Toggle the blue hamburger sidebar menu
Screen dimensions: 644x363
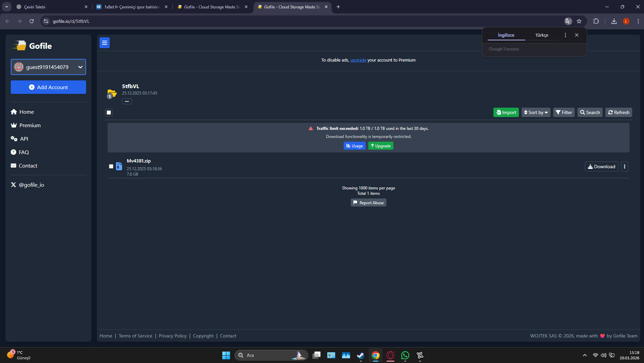click(105, 43)
